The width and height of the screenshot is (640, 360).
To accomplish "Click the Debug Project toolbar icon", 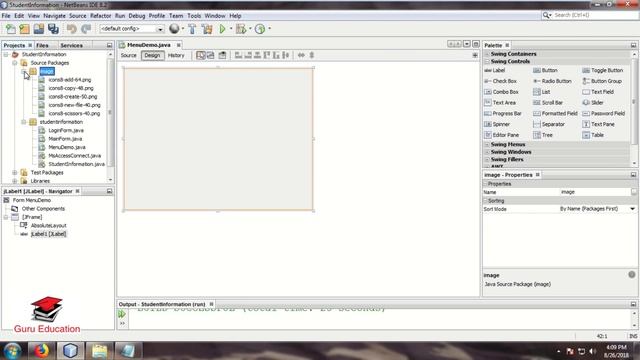I will pos(241,29).
